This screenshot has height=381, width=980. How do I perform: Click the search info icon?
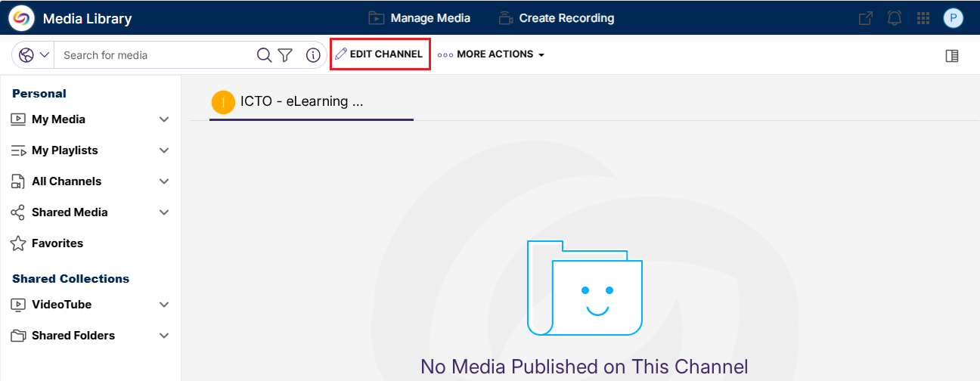coord(313,54)
